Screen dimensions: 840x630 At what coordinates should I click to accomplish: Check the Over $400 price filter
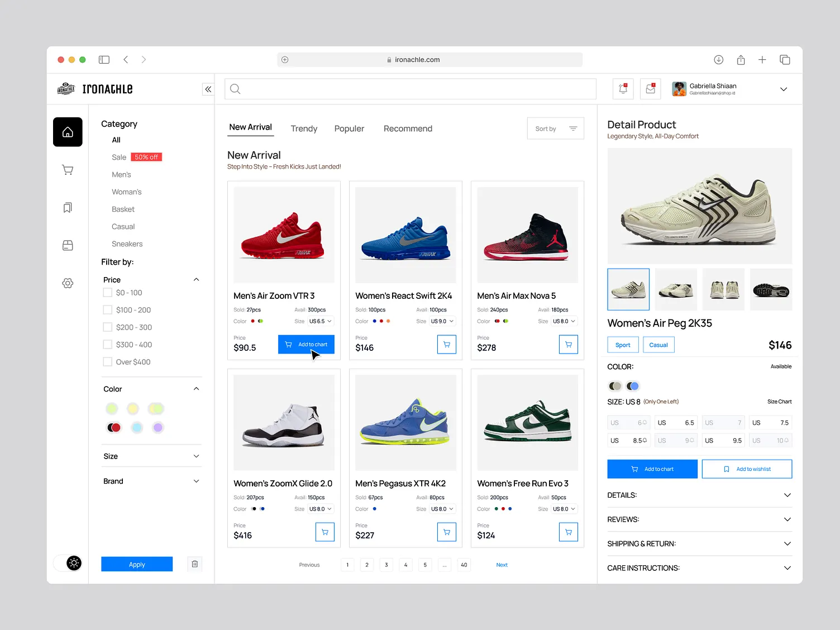coord(108,362)
